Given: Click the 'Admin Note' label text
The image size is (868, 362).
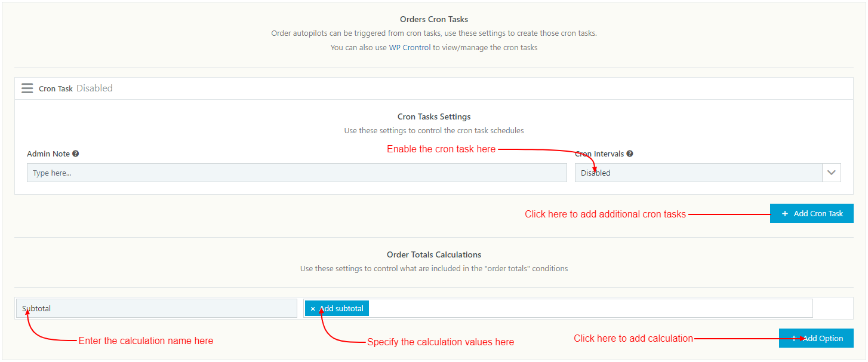Looking at the screenshot, I should pos(48,154).
